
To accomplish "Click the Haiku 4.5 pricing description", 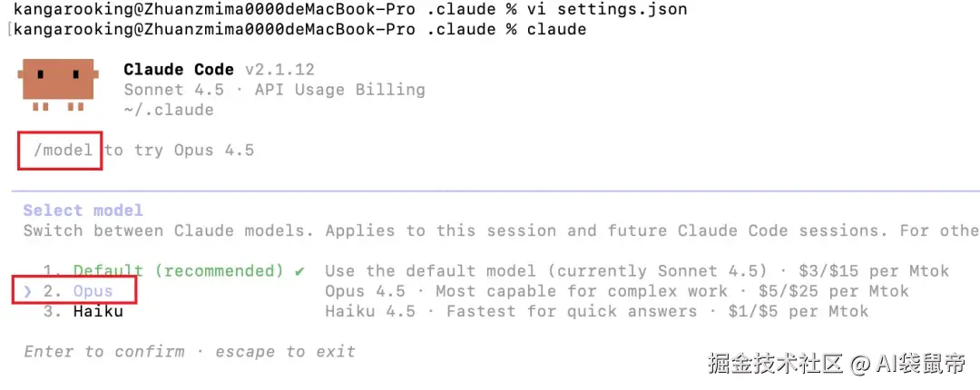I will pos(596,311).
